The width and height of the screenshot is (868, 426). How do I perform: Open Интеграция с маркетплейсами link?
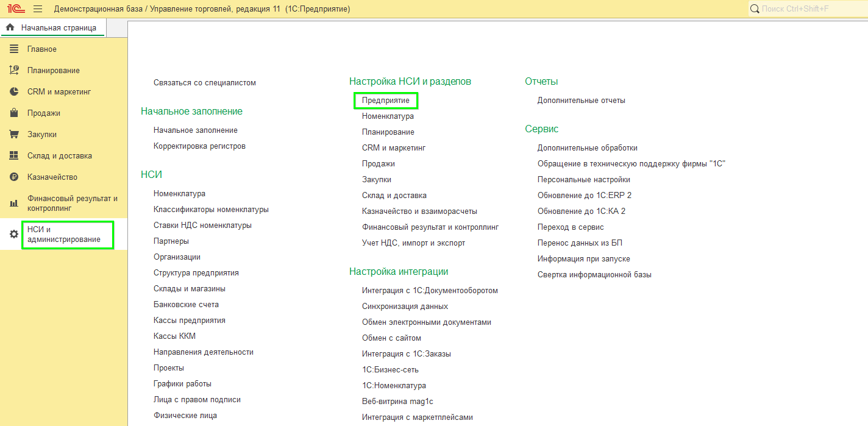point(418,417)
